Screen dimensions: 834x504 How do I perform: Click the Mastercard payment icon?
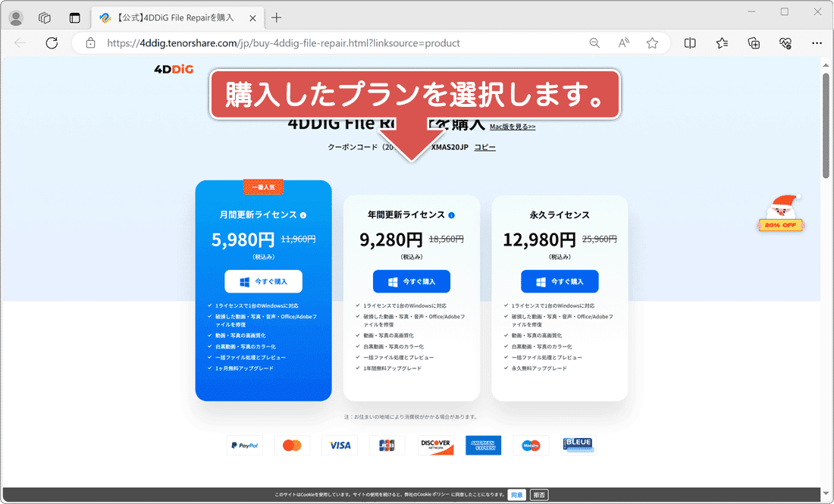292,445
